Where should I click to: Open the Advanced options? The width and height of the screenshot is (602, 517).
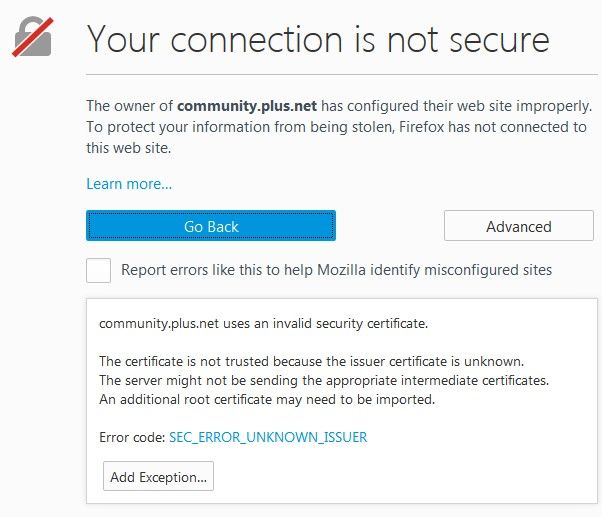pyautogui.click(x=518, y=226)
